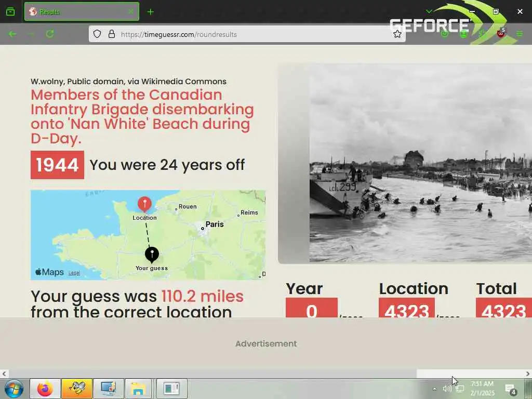532x399 pixels.
Task: Click the red Location pin on the map
Action: (x=144, y=204)
